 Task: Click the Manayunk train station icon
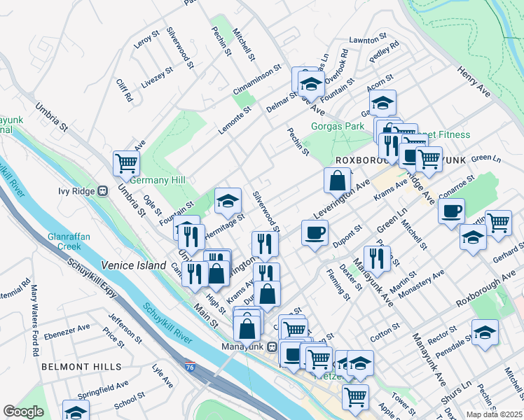click(x=273, y=347)
